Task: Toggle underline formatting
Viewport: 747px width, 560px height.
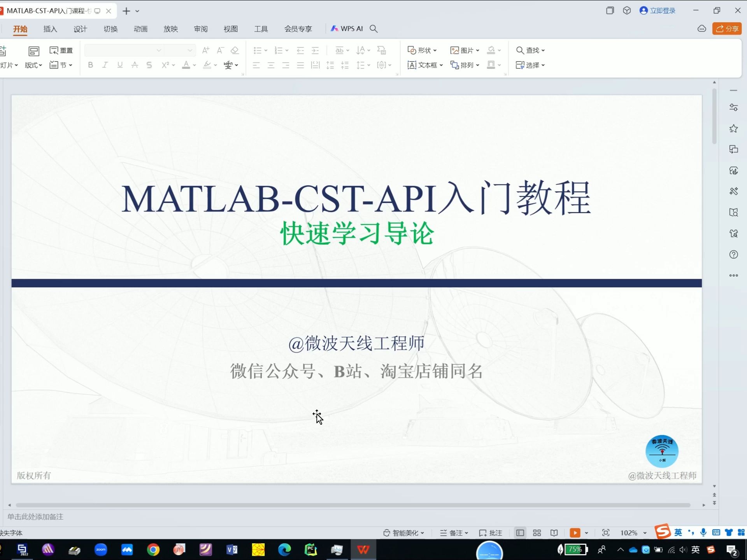Action: pyautogui.click(x=119, y=65)
